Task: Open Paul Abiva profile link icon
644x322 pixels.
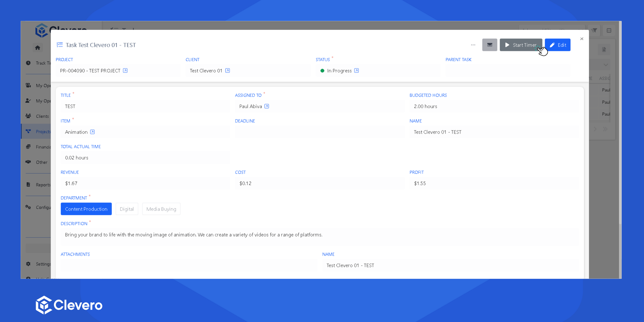Action: click(266, 106)
